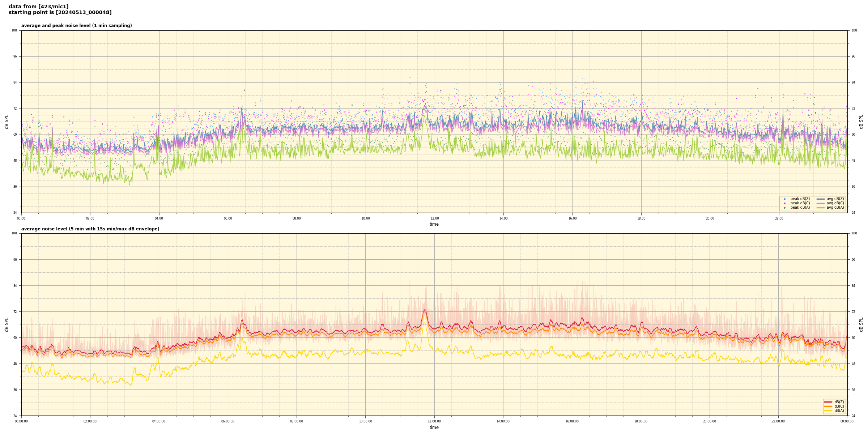Select avg dB(C) legend line in top chart
Image resolution: width=868 pixels, height=434 pixels.
820,203
